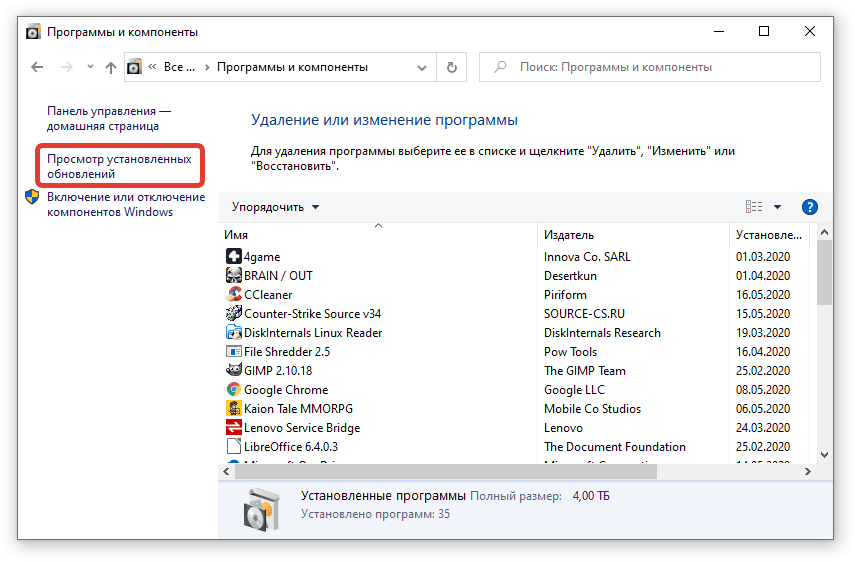Click install date 16.04.2020
Image resolution: width=855 pixels, height=562 pixels.
coord(763,352)
